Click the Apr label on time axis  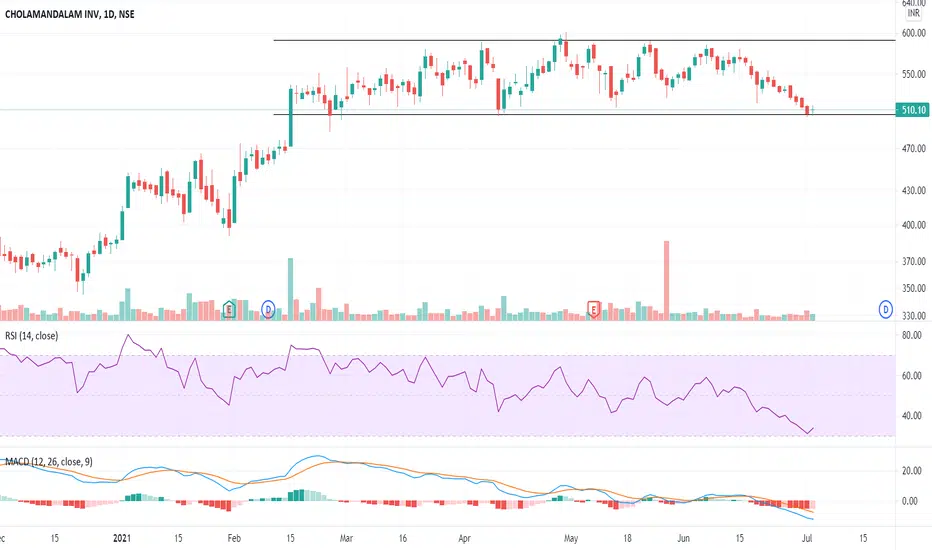pos(464,538)
